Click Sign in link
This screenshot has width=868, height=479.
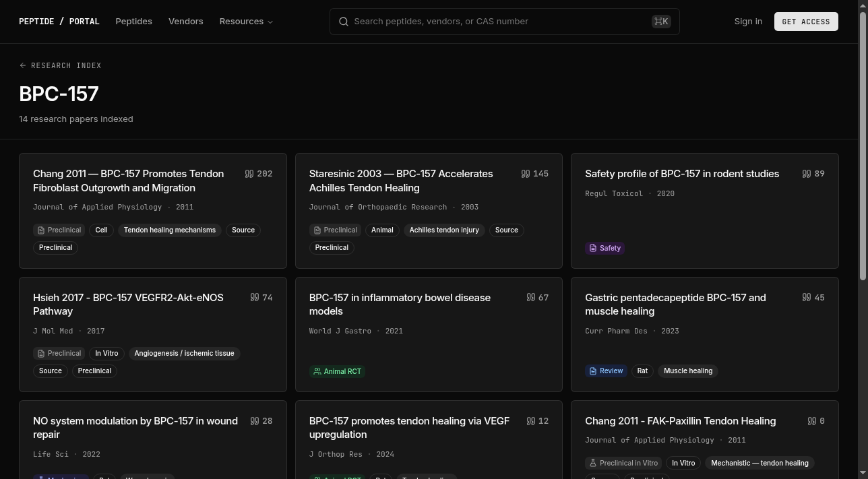pyautogui.click(x=748, y=22)
